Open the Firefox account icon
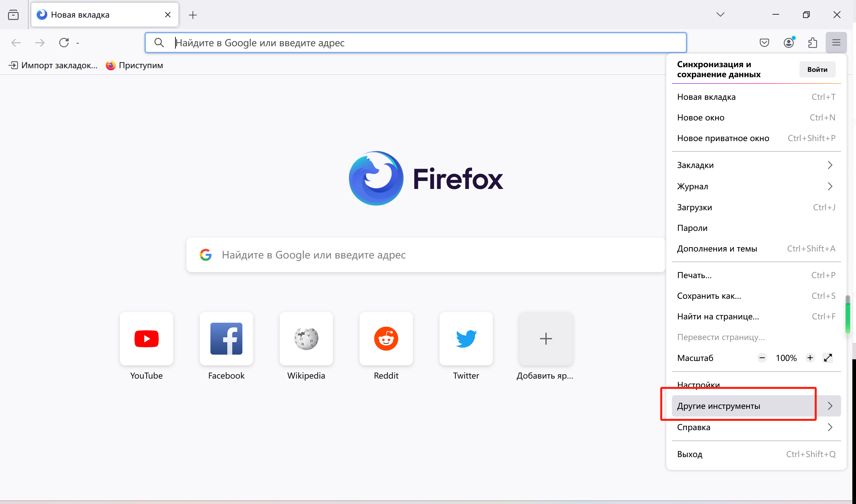Screen dimensions: 856x504 click(x=789, y=43)
